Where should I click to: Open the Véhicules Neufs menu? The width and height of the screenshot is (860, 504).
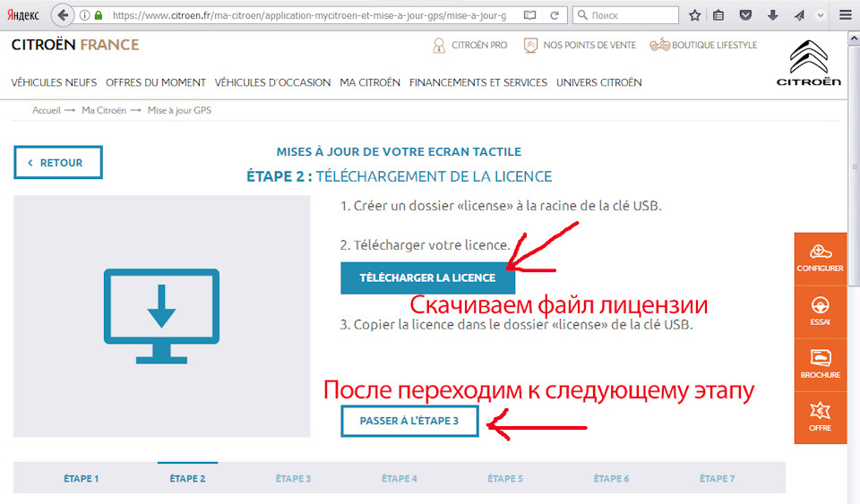pyautogui.click(x=54, y=82)
